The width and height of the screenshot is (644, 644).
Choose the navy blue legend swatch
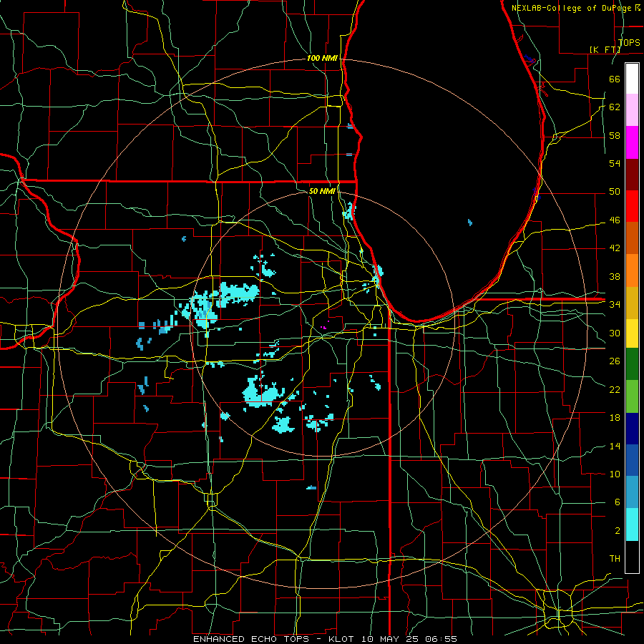pos(632,429)
